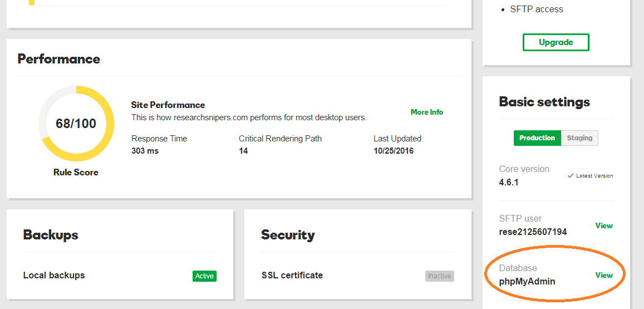Click the green Upgrade button
The image size is (644, 309).
555,42
